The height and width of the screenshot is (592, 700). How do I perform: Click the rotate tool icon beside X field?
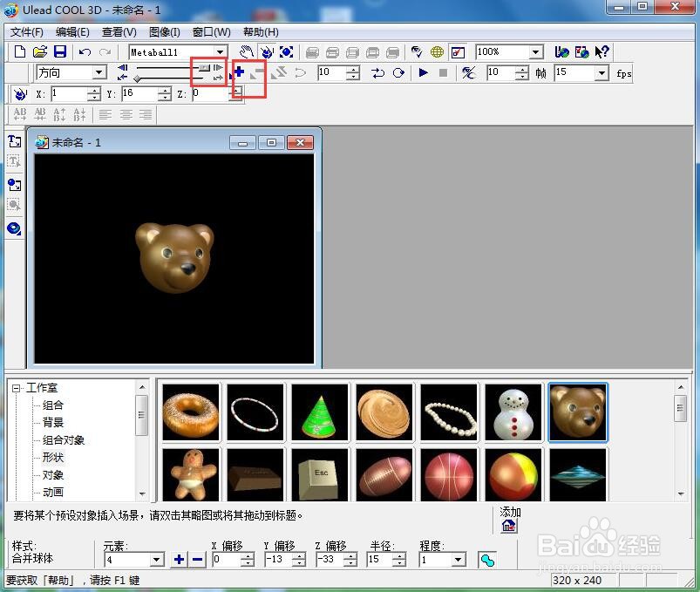coord(20,94)
